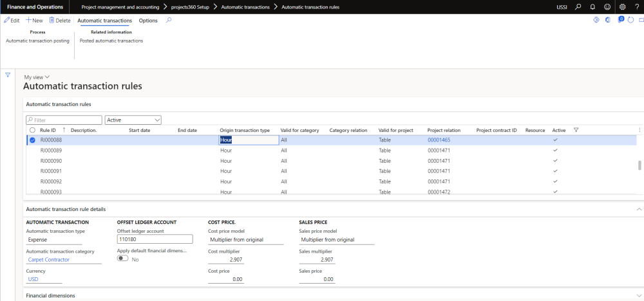Open the notifications bell
Screen dimensions: 644x301
pyautogui.click(x=592, y=7)
